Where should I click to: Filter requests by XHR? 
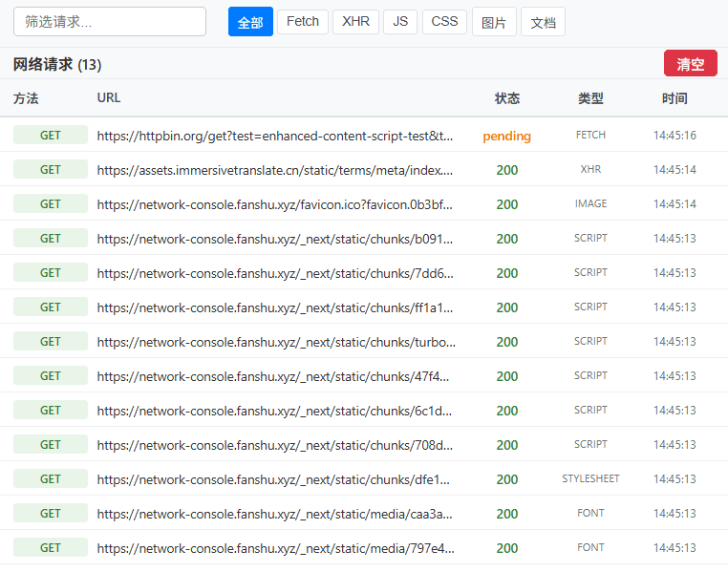355,22
